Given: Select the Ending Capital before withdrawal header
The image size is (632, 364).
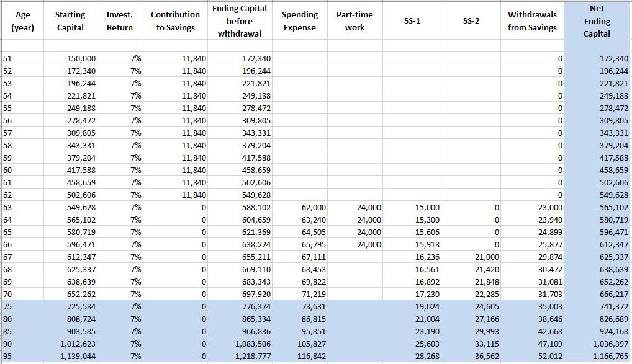Looking at the screenshot, I should (240, 21).
